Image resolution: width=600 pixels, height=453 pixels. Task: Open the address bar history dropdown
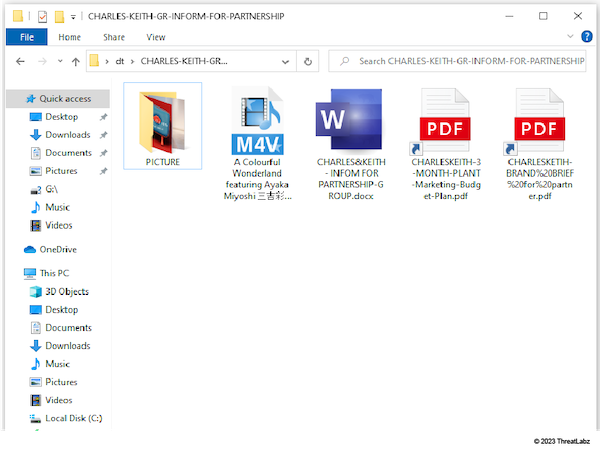(x=286, y=61)
